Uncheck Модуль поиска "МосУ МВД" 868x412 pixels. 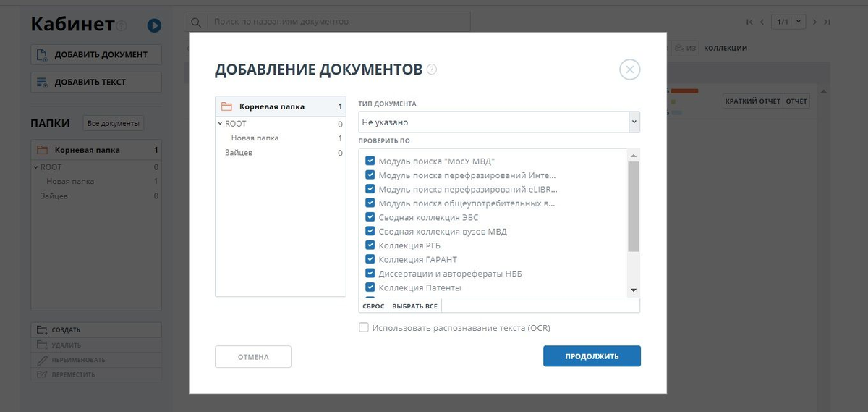(370, 161)
